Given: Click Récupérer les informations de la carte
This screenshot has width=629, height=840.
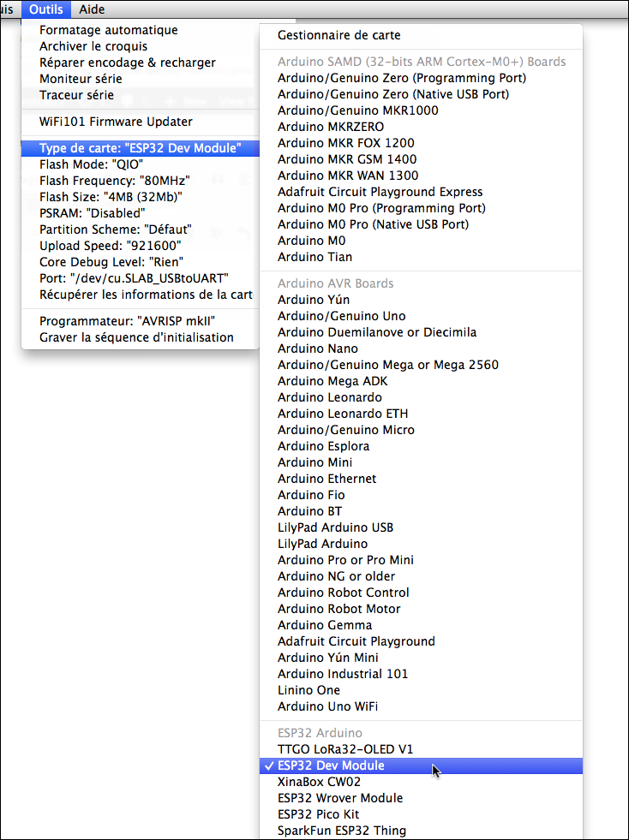Looking at the screenshot, I should 140,295.
